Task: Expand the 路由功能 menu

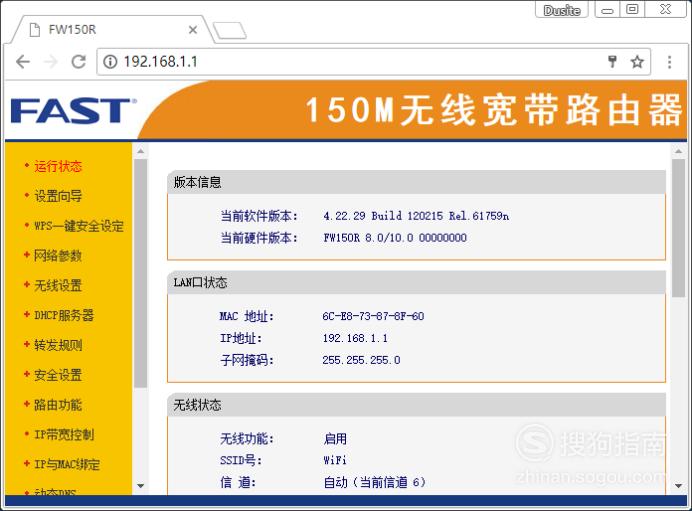Action: tap(58, 405)
